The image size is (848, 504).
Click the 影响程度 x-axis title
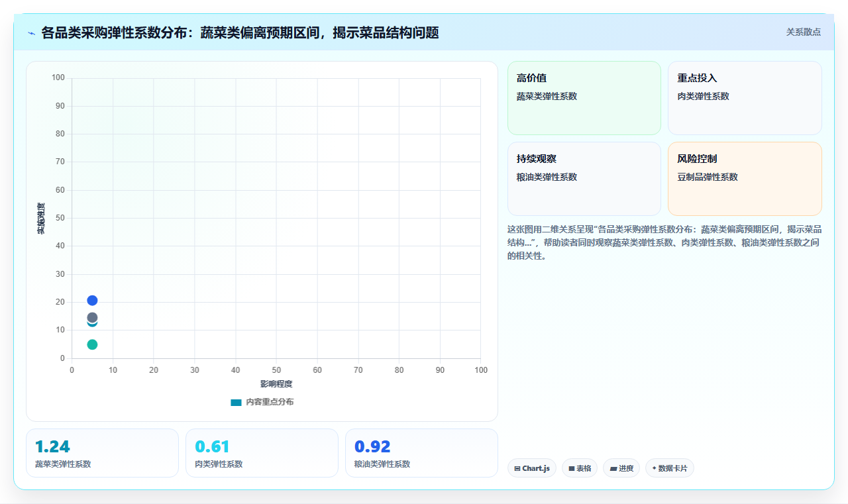pyautogui.click(x=276, y=384)
